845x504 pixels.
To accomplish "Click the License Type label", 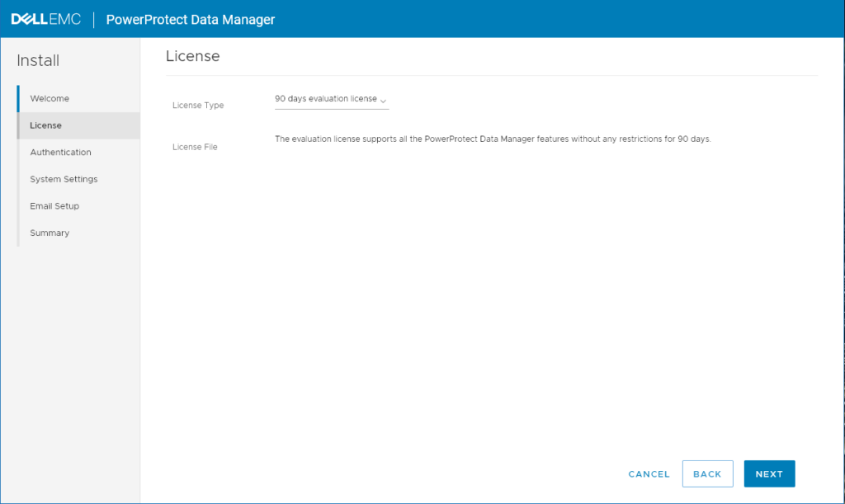I will (198, 105).
